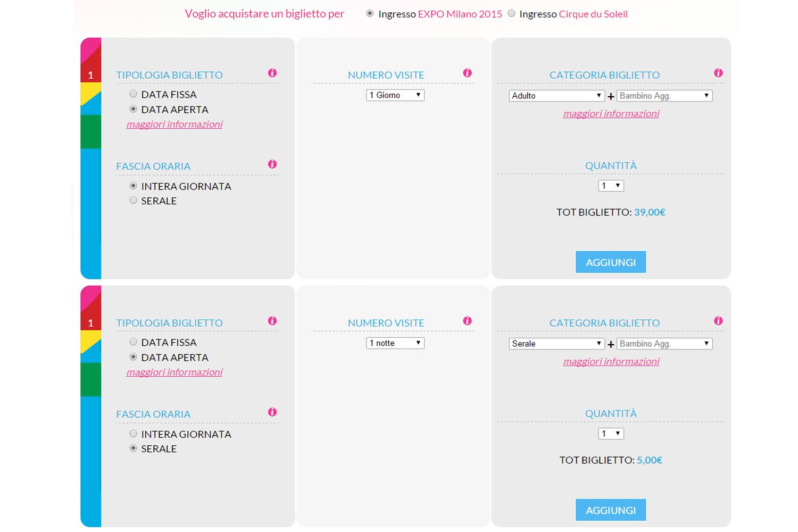Click info icon beside second Numero Visite
Screen dimensions: 798x532
point(468,321)
